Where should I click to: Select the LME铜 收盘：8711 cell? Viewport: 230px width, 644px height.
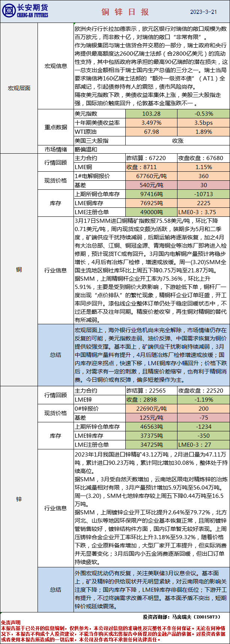point(151,167)
